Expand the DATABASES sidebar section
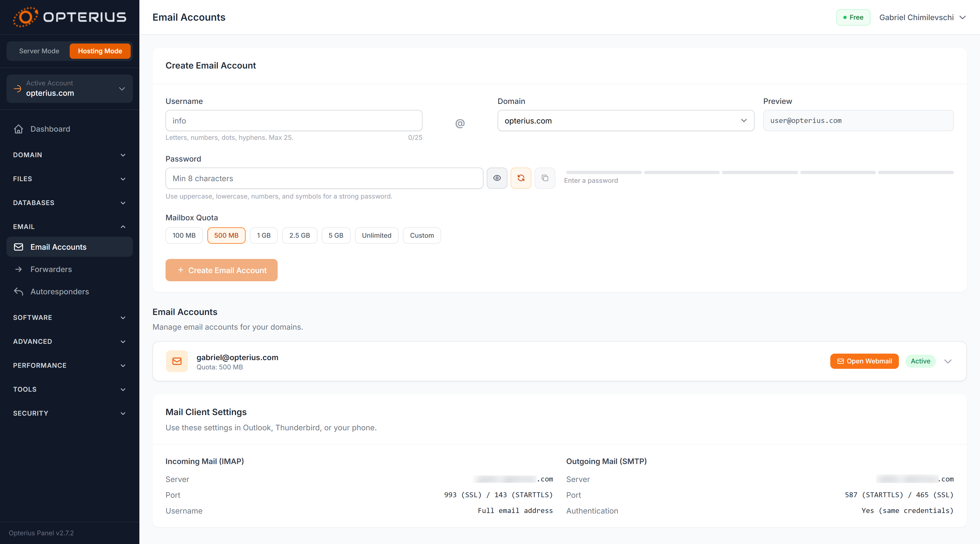 [x=70, y=203]
